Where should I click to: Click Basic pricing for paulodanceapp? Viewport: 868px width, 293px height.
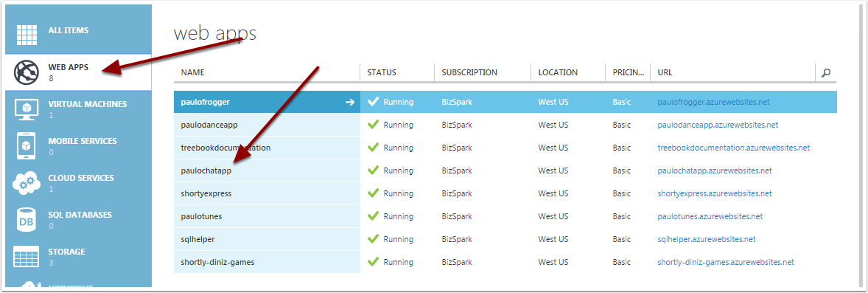(621, 125)
